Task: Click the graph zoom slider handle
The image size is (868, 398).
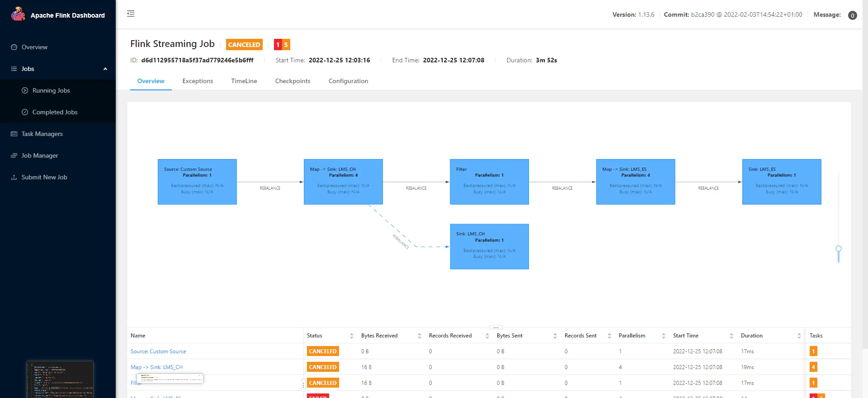Action: (x=839, y=249)
